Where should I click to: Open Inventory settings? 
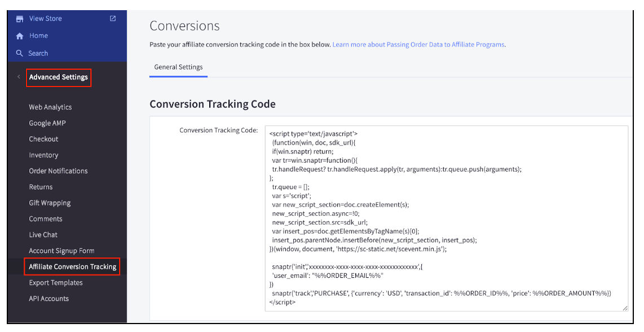coord(43,155)
